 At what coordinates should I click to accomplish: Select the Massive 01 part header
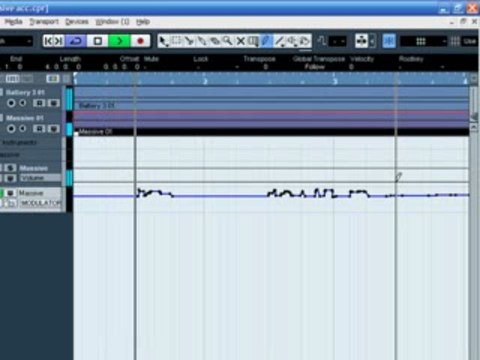point(271,132)
